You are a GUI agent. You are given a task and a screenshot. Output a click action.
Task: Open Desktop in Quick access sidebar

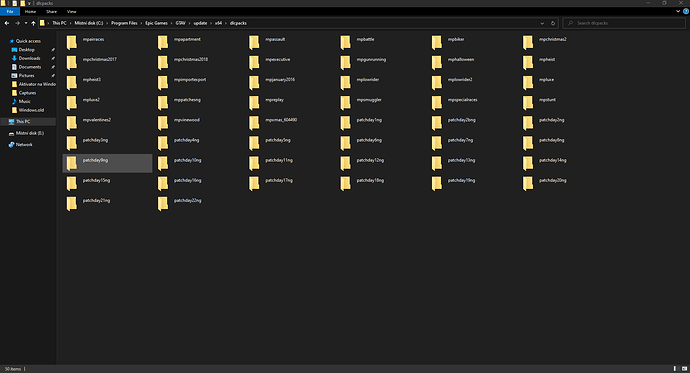tap(26, 50)
